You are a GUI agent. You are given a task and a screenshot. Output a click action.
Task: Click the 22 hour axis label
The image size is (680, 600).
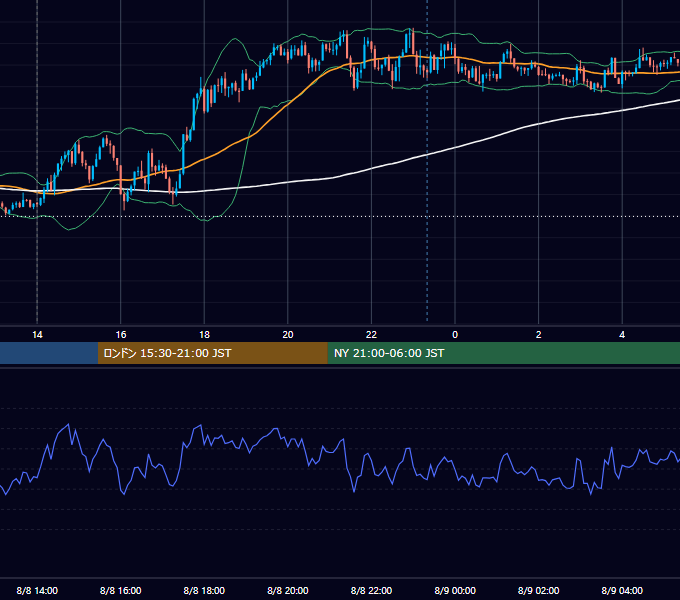click(x=371, y=335)
